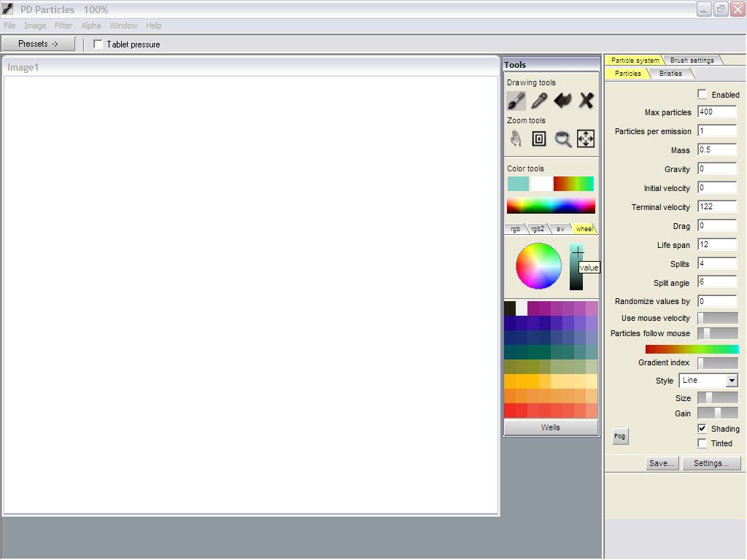Viewport: 747px width, 560px height.
Task: Click the undo arrow drawing tool
Action: pos(562,101)
